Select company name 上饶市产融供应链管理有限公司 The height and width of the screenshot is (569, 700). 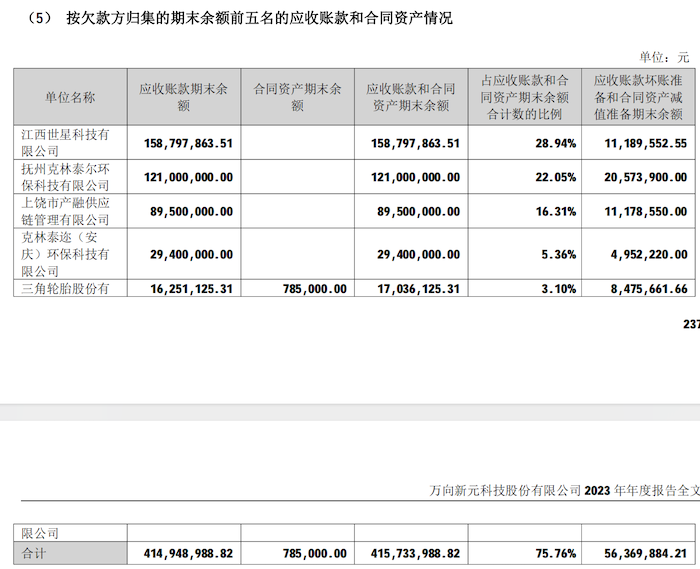[x=65, y=212]
